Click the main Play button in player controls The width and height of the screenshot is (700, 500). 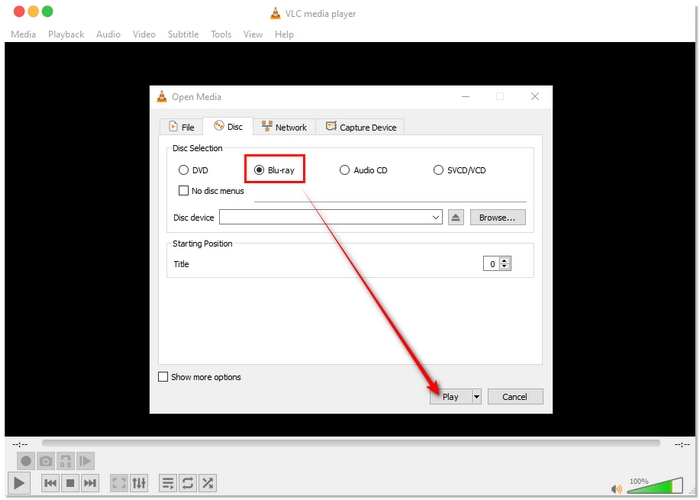pyautogui.click(x=20, y=483)
